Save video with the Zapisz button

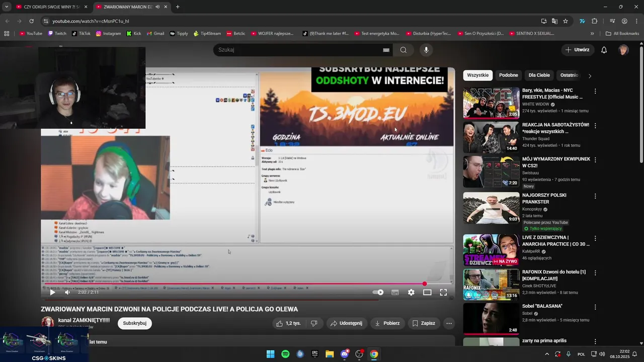pyautogui.click(x=424, y=323)
